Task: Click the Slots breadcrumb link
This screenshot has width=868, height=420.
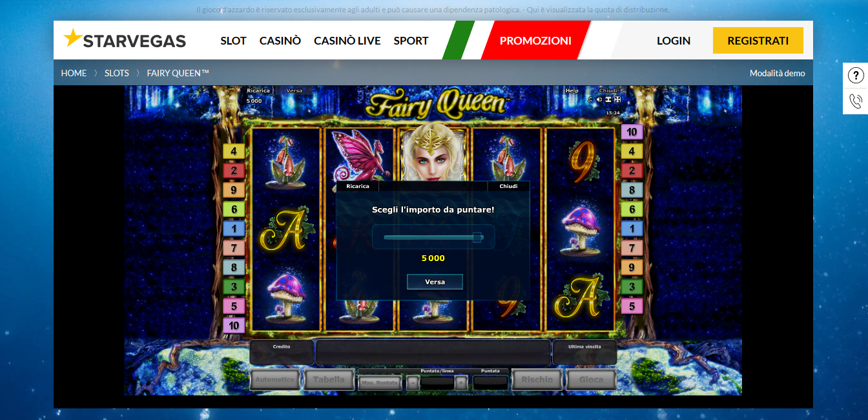Action: click(x=117, y=73)
